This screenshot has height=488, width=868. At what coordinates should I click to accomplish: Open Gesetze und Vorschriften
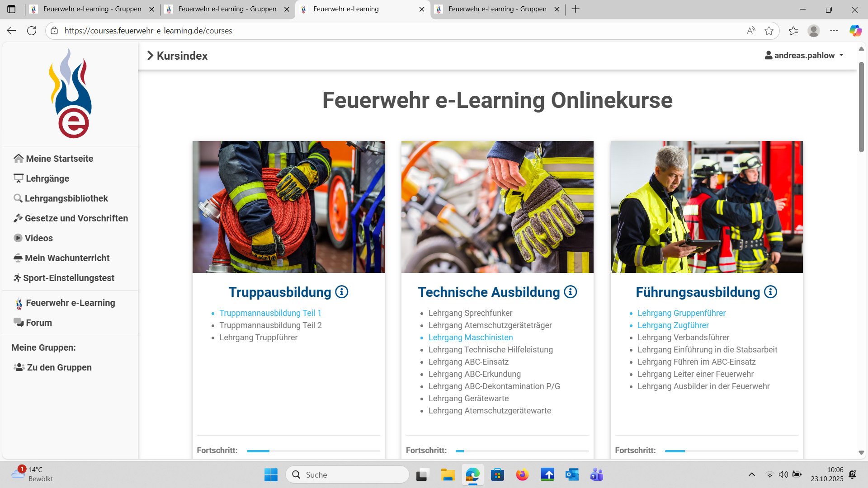tap(76, 218)
